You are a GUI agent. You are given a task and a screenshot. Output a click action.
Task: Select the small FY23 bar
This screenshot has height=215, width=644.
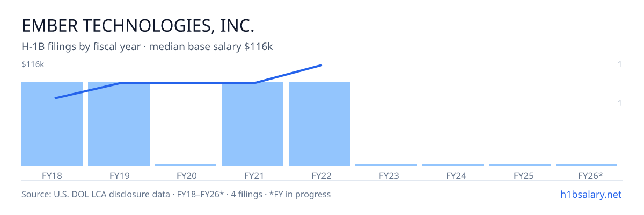[386, 165]
